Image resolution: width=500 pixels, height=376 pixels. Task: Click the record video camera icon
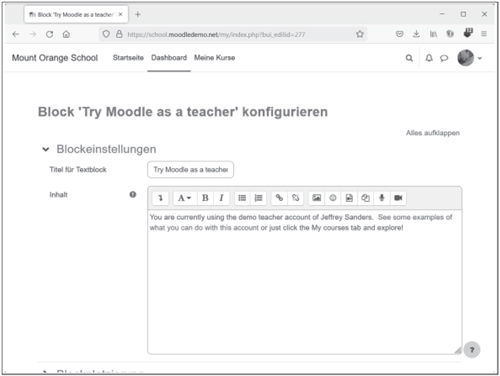(x=398, y=198)
